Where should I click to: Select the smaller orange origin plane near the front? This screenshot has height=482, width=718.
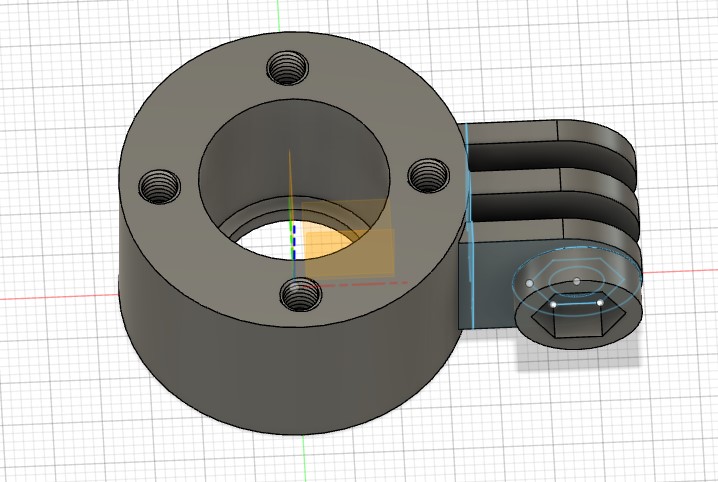(350, 253)
